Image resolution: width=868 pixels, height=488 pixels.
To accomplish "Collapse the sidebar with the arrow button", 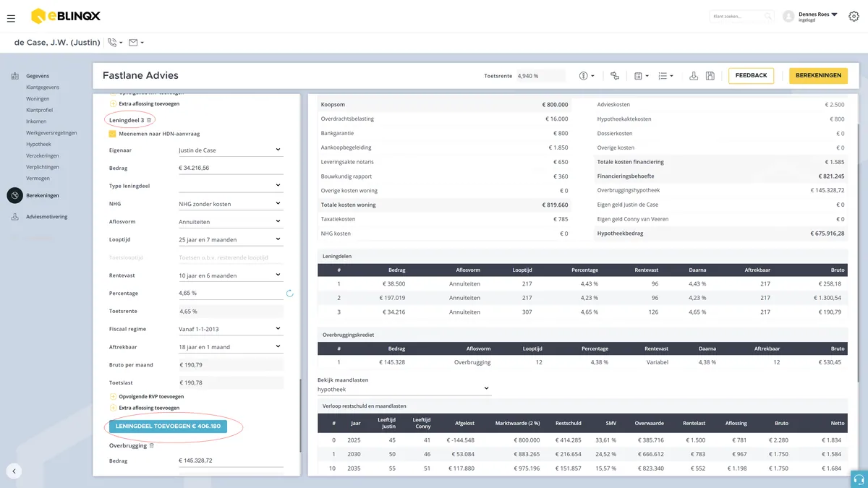I will tap(14, 471).
